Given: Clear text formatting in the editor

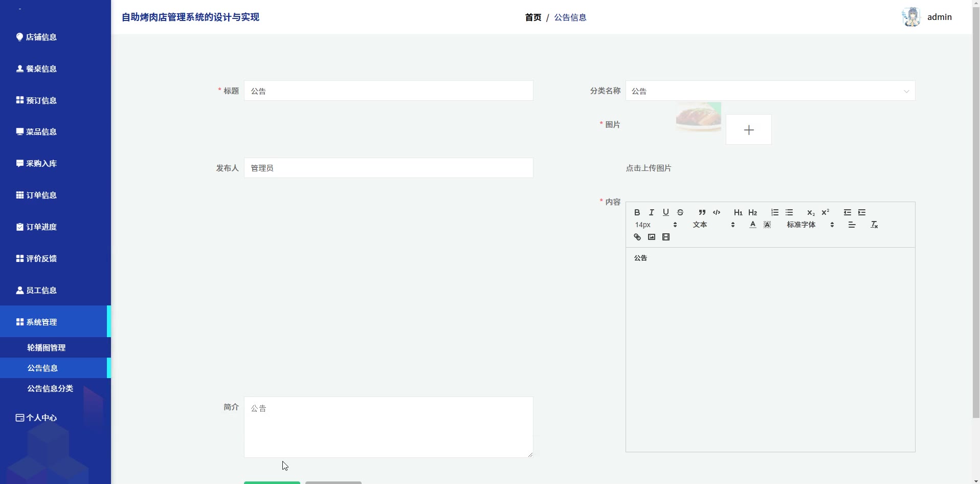Looking at the screenshot, I should coord(874,225).
